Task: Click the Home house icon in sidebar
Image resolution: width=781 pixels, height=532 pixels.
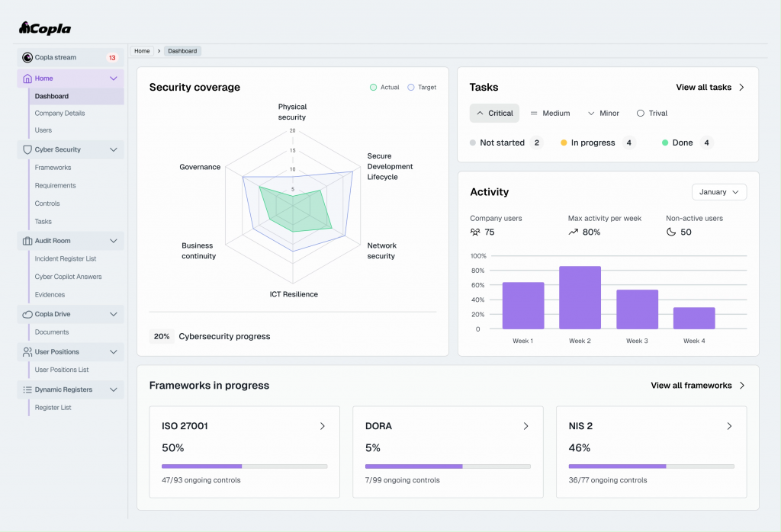Action: 27,79
